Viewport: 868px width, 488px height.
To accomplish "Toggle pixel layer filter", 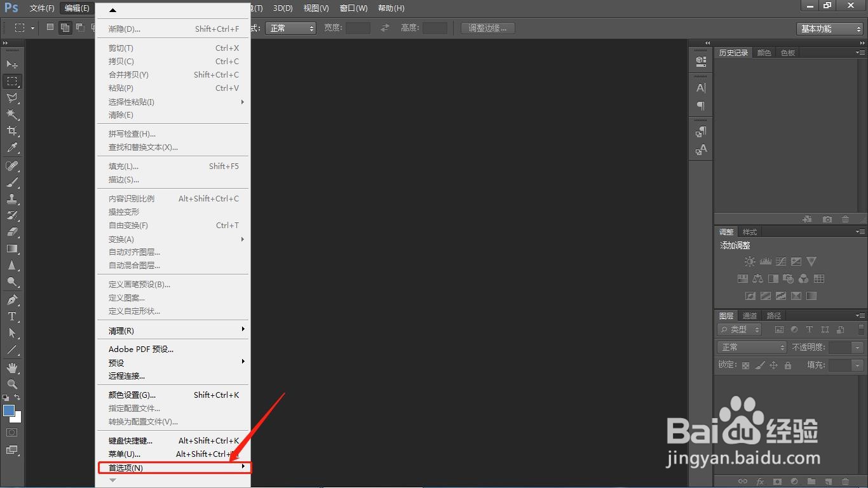I will [779, 330].
